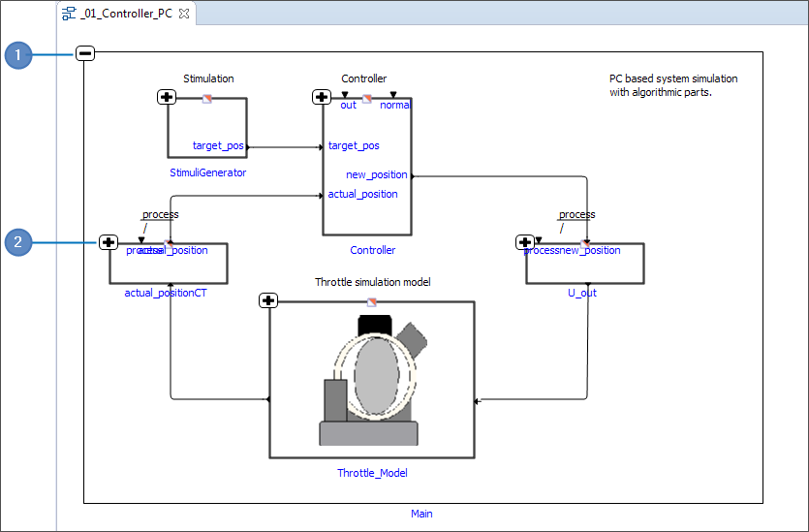Viewport: 809px width, 532px height.
Task: Click the decorator icon atop the U_out block
Action: tap(584, 243)
